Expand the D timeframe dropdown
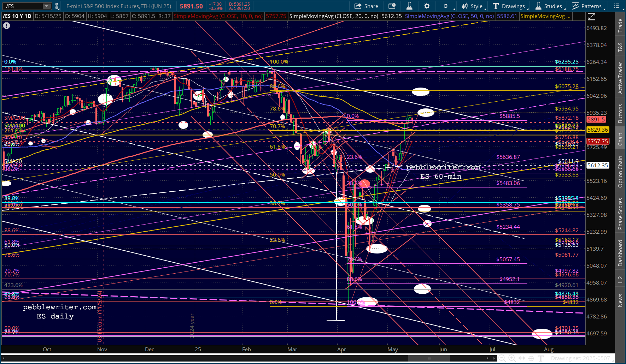626x364 pixels. pos(447,6)
